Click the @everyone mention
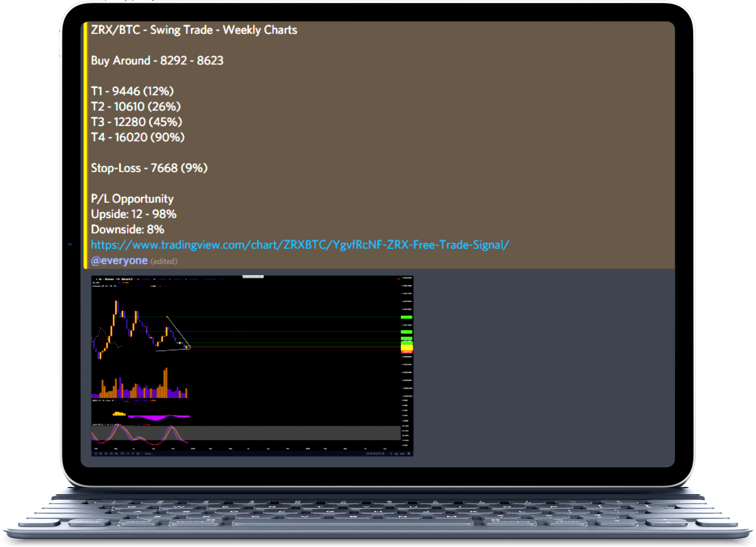The image size is (756, 547). click(x=119, y=260)
